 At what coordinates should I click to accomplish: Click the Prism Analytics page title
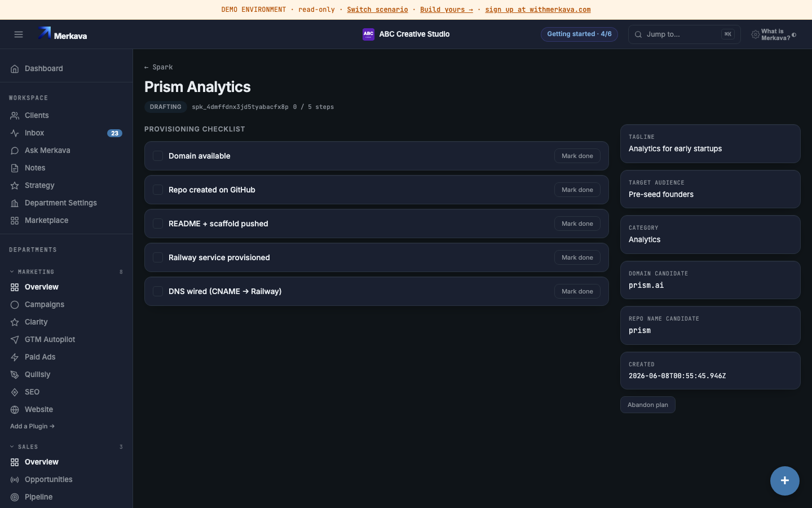[197, 87]
